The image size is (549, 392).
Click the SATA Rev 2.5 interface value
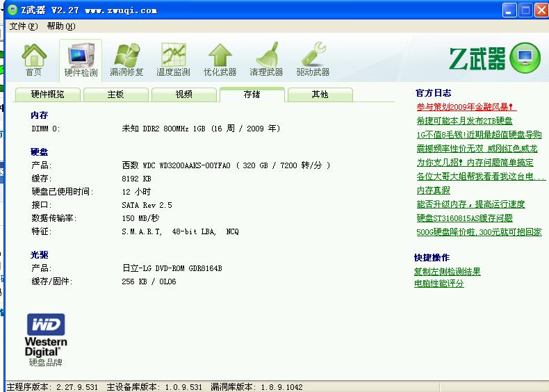pos(147,205)
